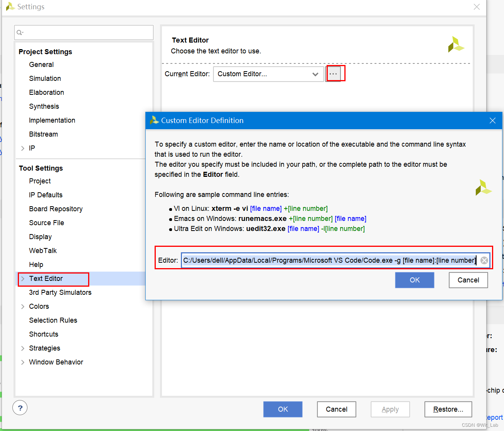Screen dimensions: 504x431
Task: Open WebTalk settings
Action: tap(43, 251)
